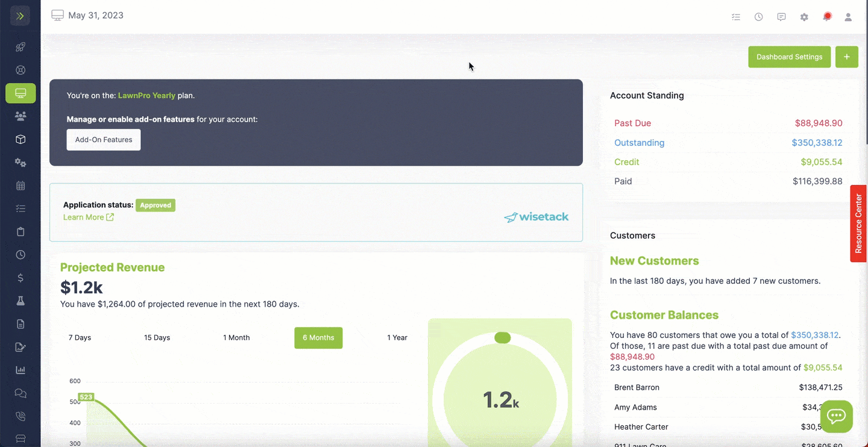The width and height of the screenshot is (868, 447).
Task: Open the flask icon in sidebar
Action: 20,301
